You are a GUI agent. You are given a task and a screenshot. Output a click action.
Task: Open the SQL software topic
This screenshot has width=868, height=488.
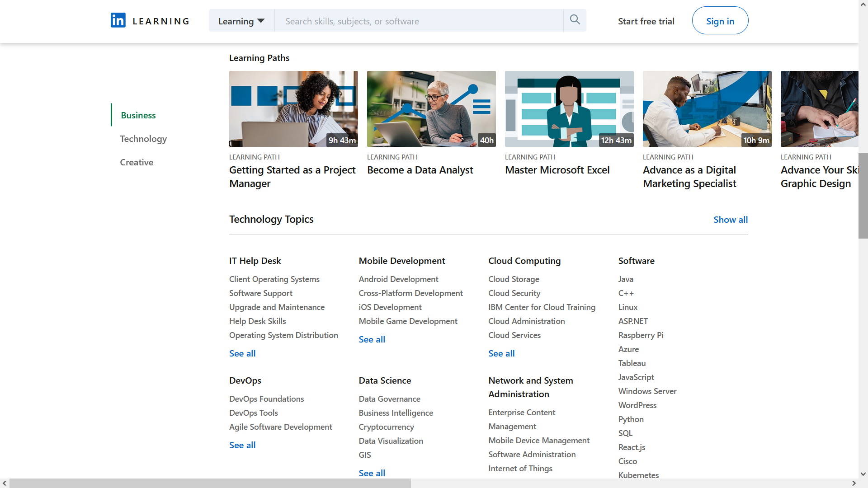(x=625, y=433)
